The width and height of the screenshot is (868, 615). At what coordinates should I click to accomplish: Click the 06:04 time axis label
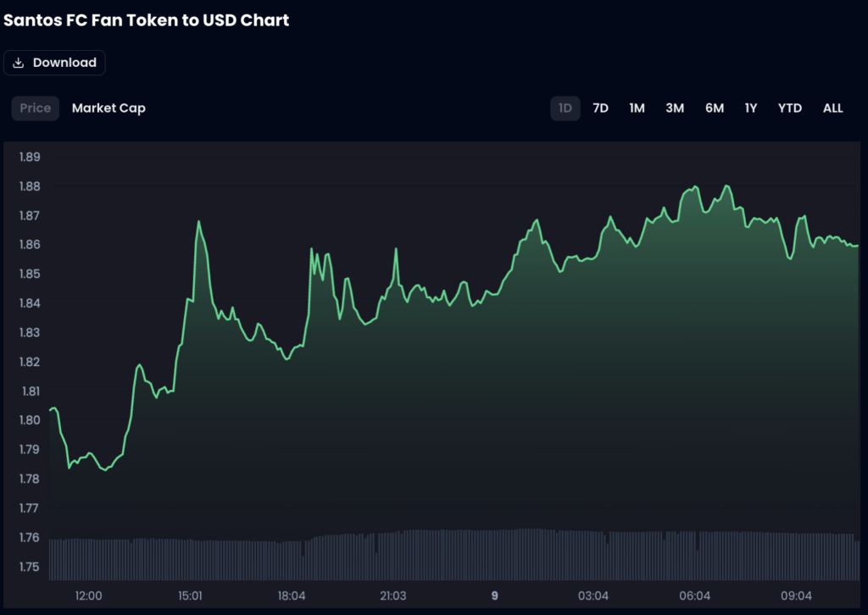click(x=695, y=596)
